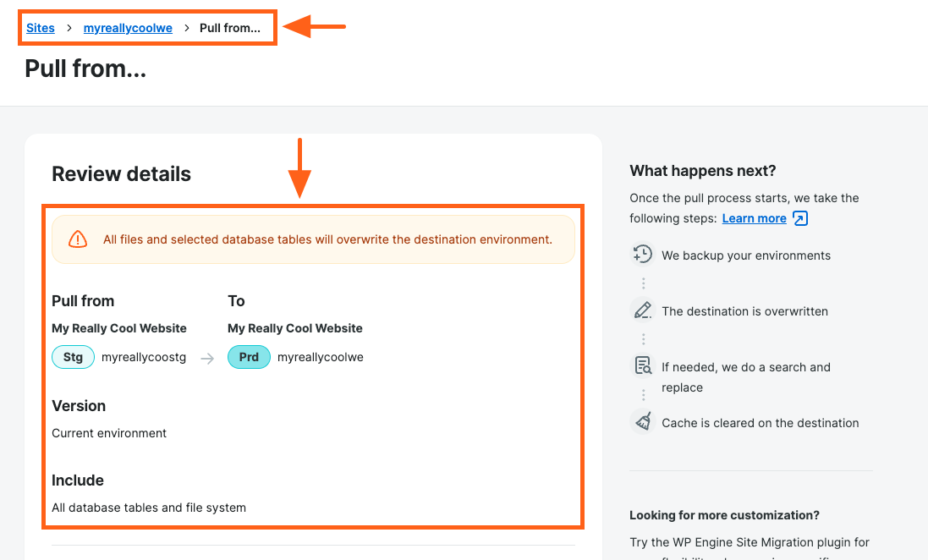This screenshot has height=560, width=928.
Task: Click the external link icon beside Learn more
Action: pos(800,218)
